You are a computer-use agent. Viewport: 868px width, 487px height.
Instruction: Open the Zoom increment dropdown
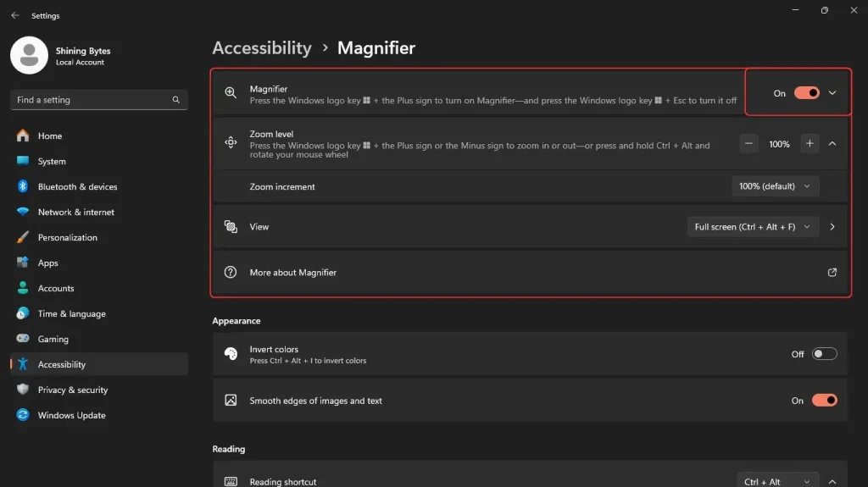coord(775,186)
